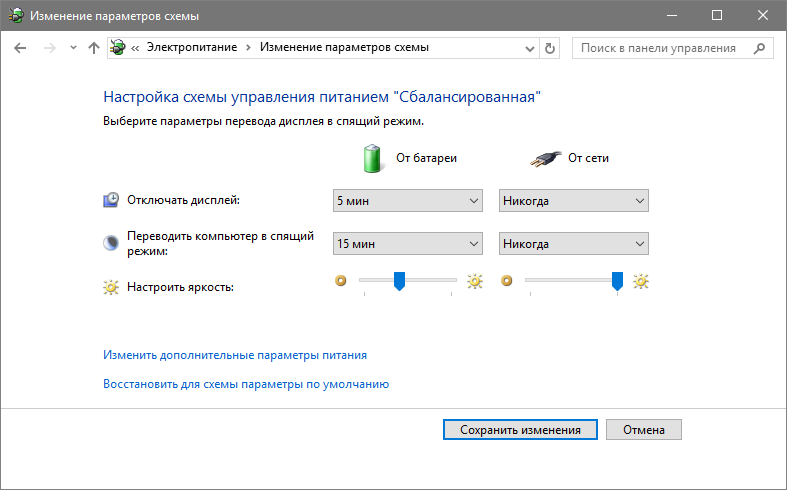Open battery sleep dropdown showing "15 мин"
This screenshot has width=787, height=490.
click(408, 244)
